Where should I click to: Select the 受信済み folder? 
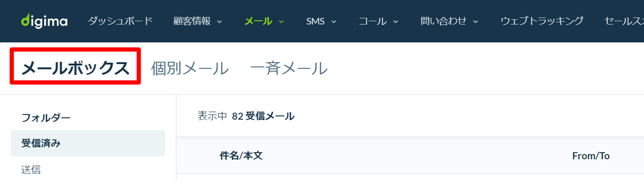click(x=88, y=143)
